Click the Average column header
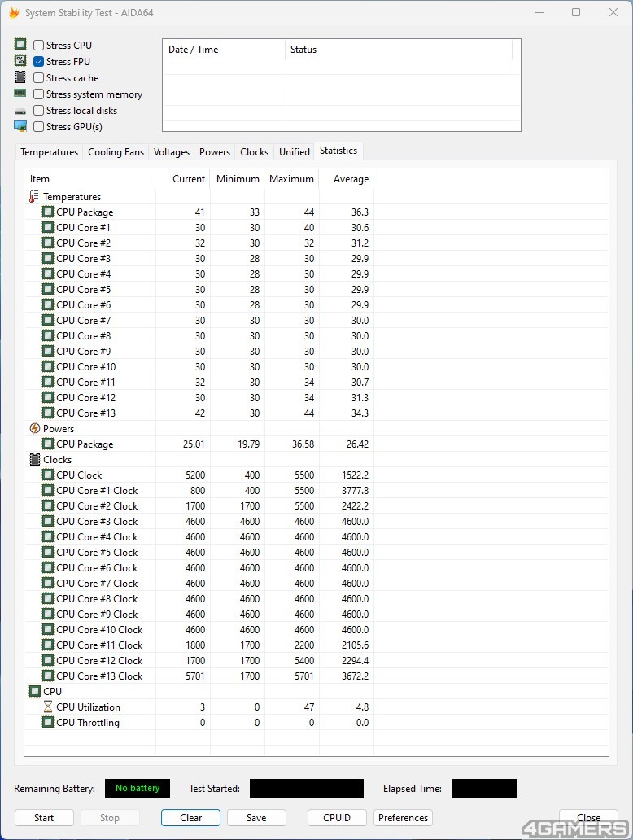The image size is (633, 840). click(347, 179)
